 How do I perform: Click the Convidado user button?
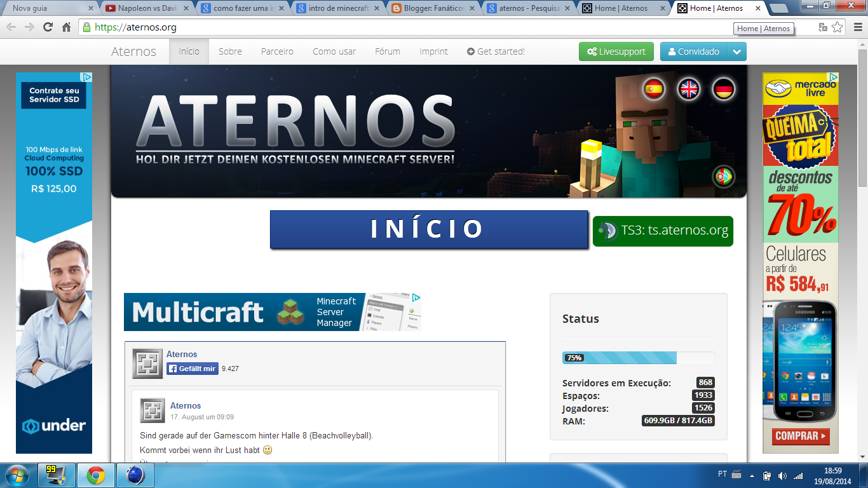pyautogui.click(x=693, y=52)
